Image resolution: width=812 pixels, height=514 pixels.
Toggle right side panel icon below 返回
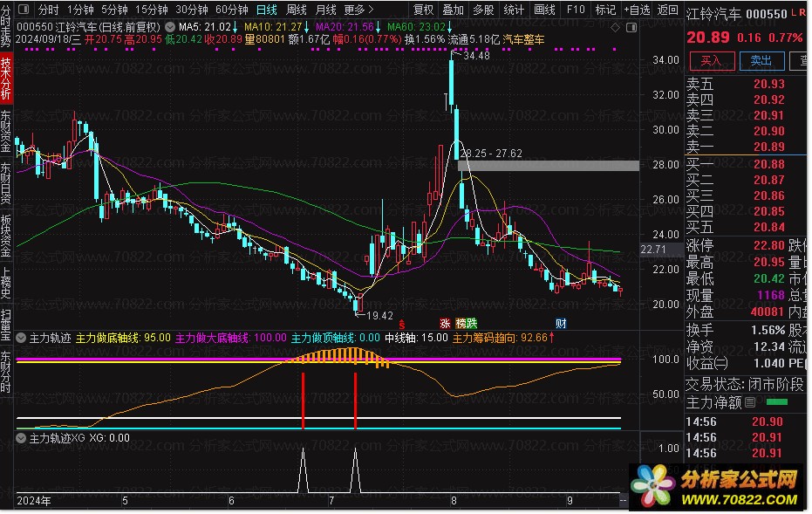click(x=631, y=27)
